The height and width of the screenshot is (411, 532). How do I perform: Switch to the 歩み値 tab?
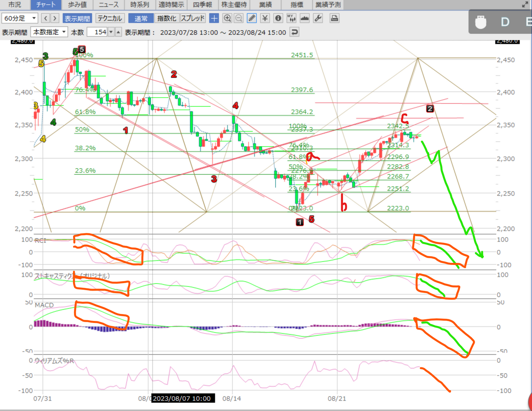pos(77,5)
